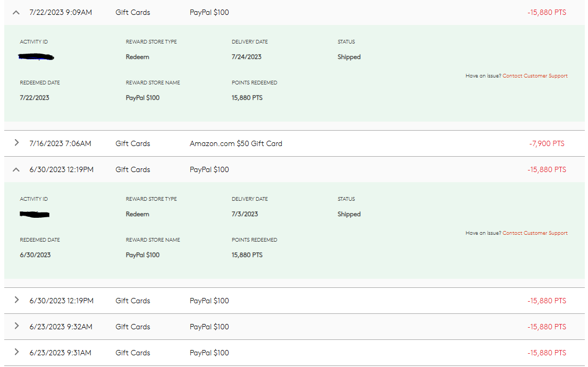Image resolution: width=588 pixels, height=367 pixels.
Task: Click -15,880 PTS in the 6/23/2023 9:31AM row
Action: (x=547, y=353)
